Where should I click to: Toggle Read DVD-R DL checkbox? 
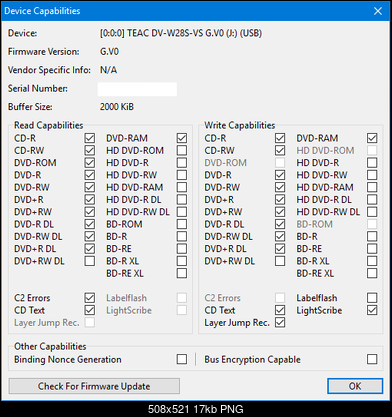pyautogui.click(x=90, y=224)
